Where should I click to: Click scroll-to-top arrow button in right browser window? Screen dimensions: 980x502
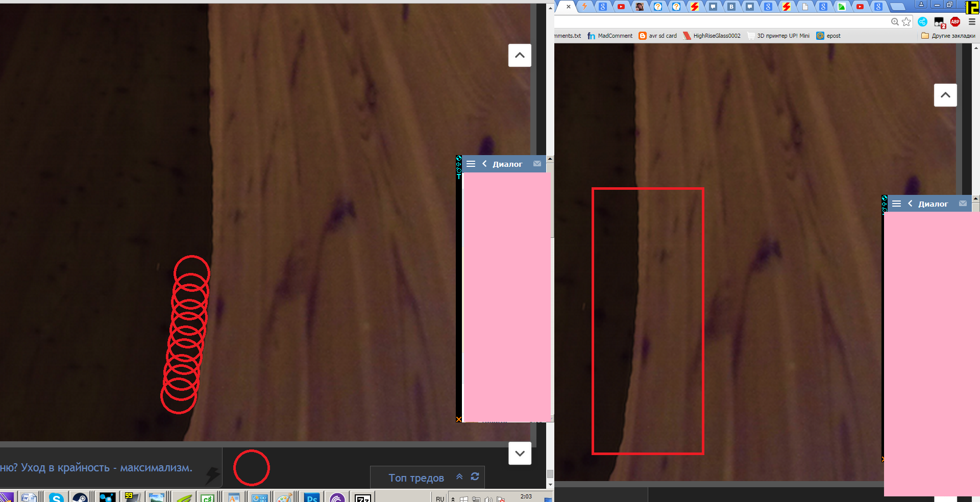[945, 95]
